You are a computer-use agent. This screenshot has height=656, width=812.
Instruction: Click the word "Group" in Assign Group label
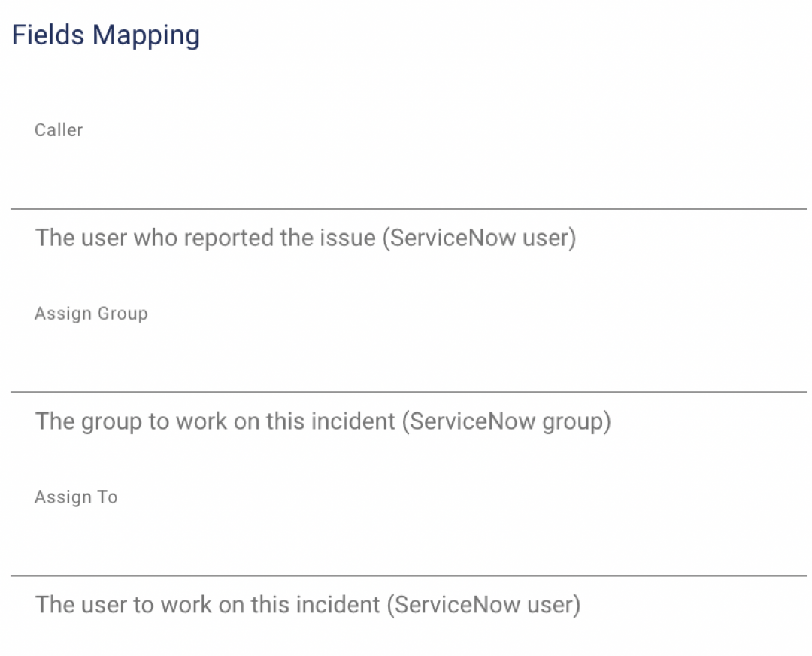(123, 314)
